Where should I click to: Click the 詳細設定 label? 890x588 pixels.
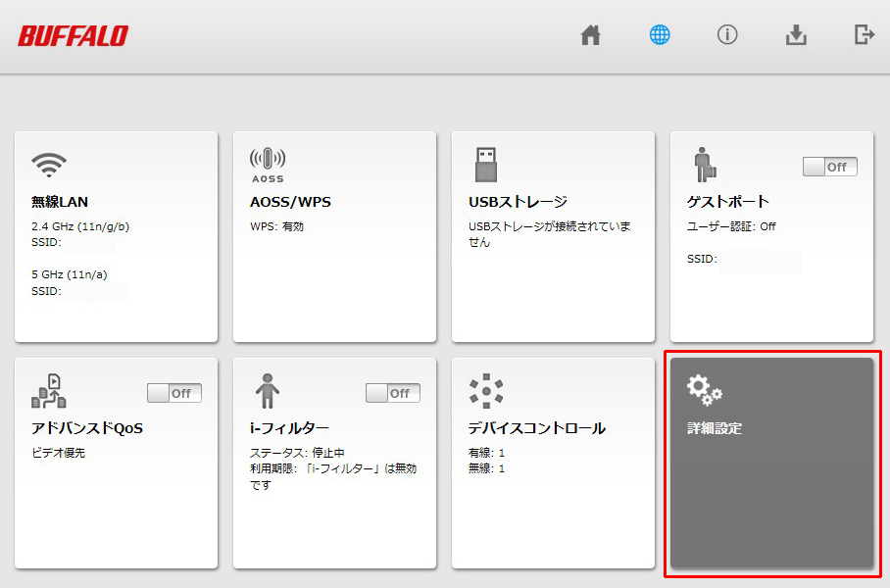click(x=715, y=428)
